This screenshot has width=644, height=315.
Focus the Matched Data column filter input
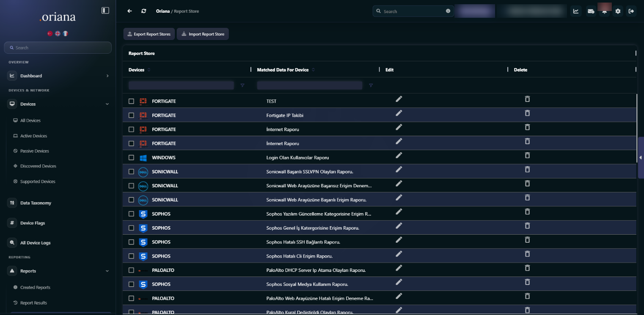pyautogui.click(x=310, y=85)
